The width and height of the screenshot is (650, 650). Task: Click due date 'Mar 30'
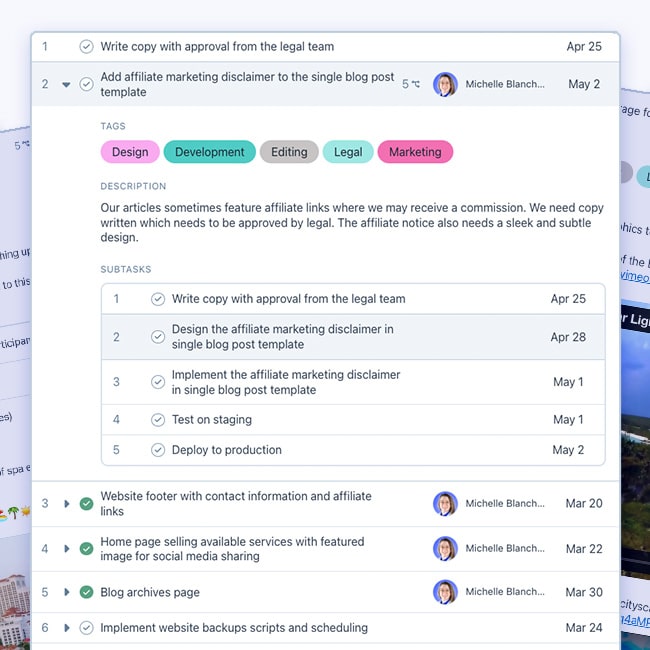coord(584,592)
